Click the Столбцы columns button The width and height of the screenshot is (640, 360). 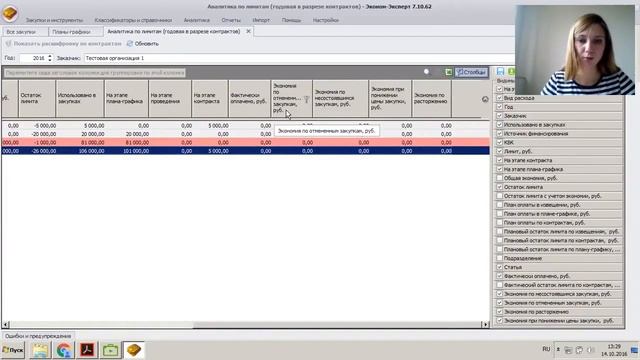pyautogui.click(x=471, y=72)
